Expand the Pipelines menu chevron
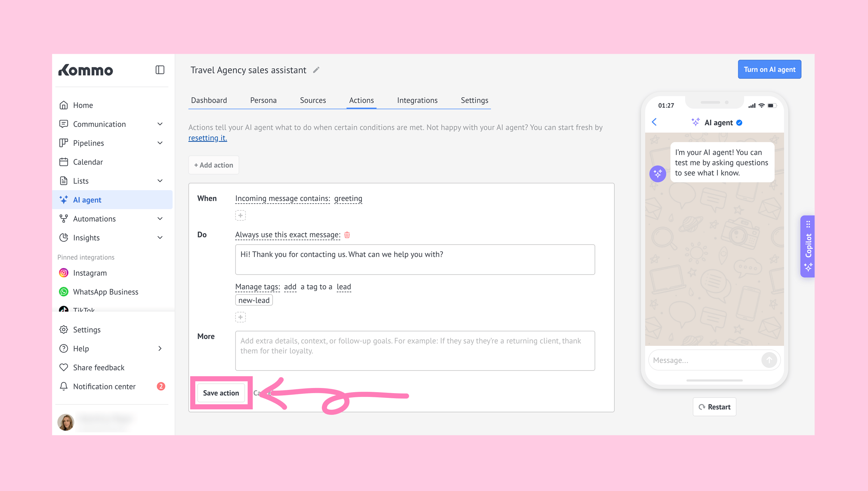The height and width of the screenshot is (491, 868). (x=160, y=143)
